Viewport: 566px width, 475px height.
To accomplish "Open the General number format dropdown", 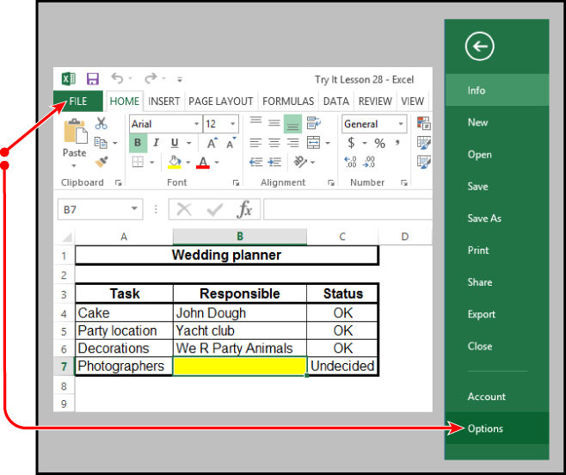I will click(400, 124).
